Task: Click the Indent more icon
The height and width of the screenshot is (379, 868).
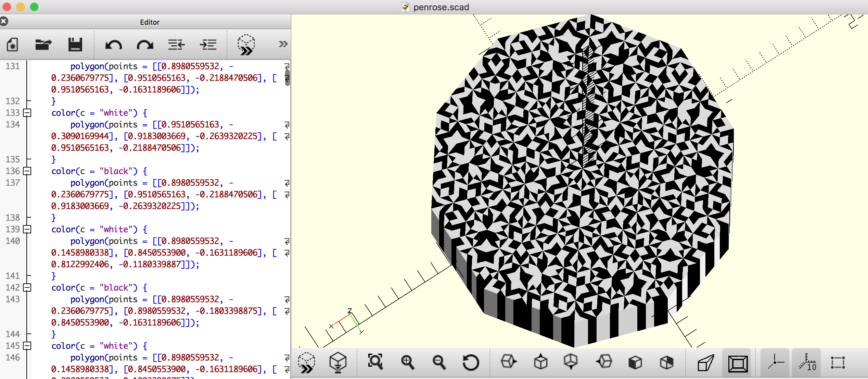Action: click(x=208, y=45)
